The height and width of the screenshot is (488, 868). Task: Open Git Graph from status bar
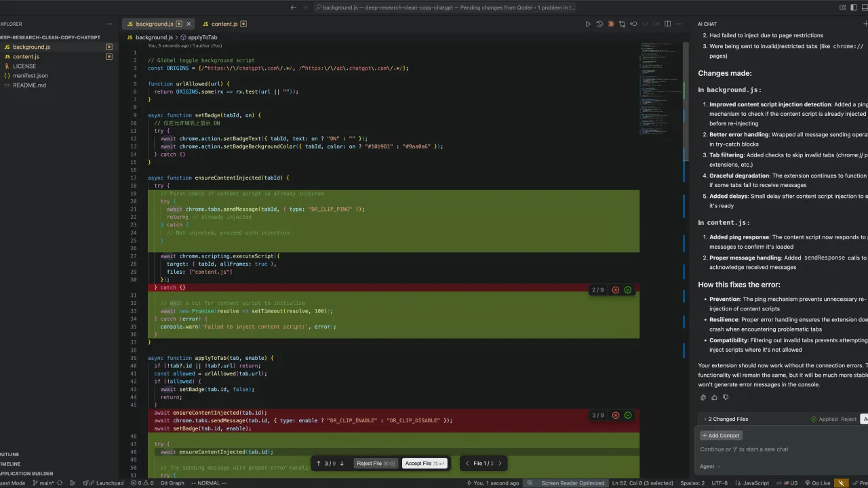pos(172,483)
